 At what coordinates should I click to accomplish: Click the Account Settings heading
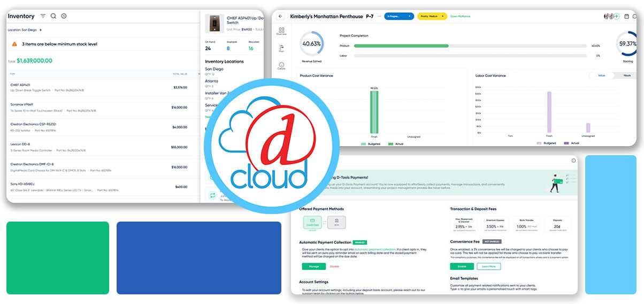pos(313,282)
